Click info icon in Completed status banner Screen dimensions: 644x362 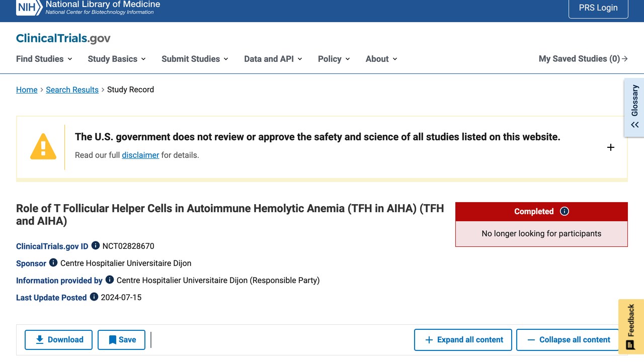click(565, 211)
